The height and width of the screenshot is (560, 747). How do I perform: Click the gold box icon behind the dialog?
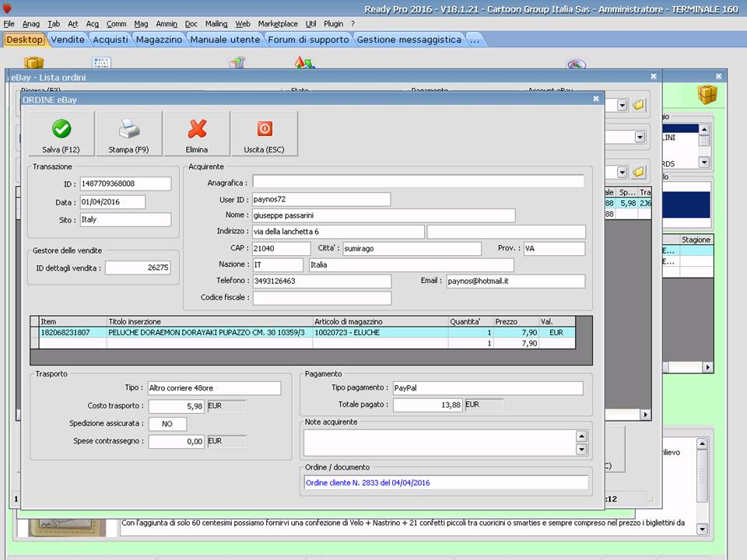coord(707,94)
